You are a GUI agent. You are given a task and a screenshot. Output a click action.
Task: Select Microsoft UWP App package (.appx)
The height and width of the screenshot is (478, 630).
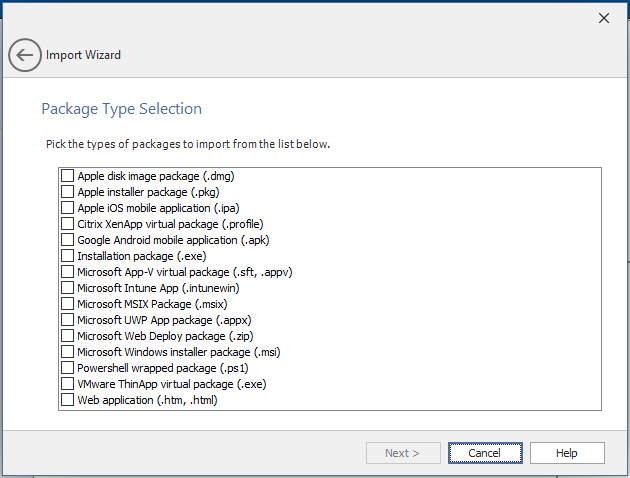point(68,320)
